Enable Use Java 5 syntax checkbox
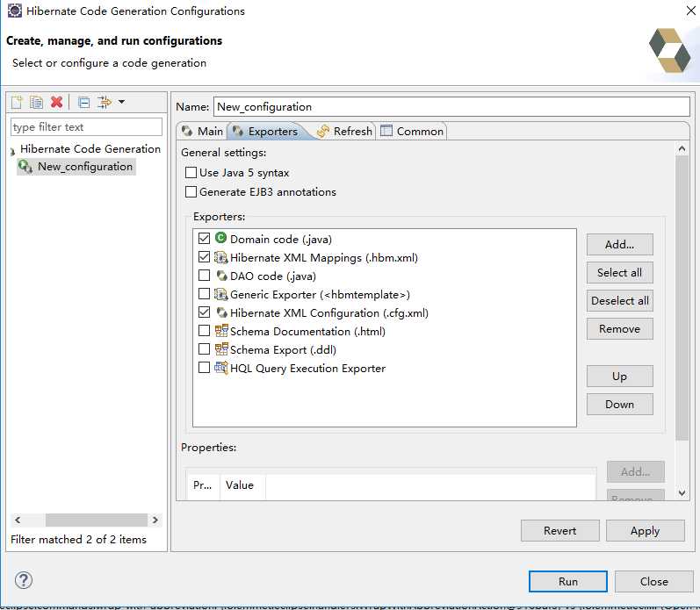The width and height of the screenshot is (700, 610). [191, 172]
